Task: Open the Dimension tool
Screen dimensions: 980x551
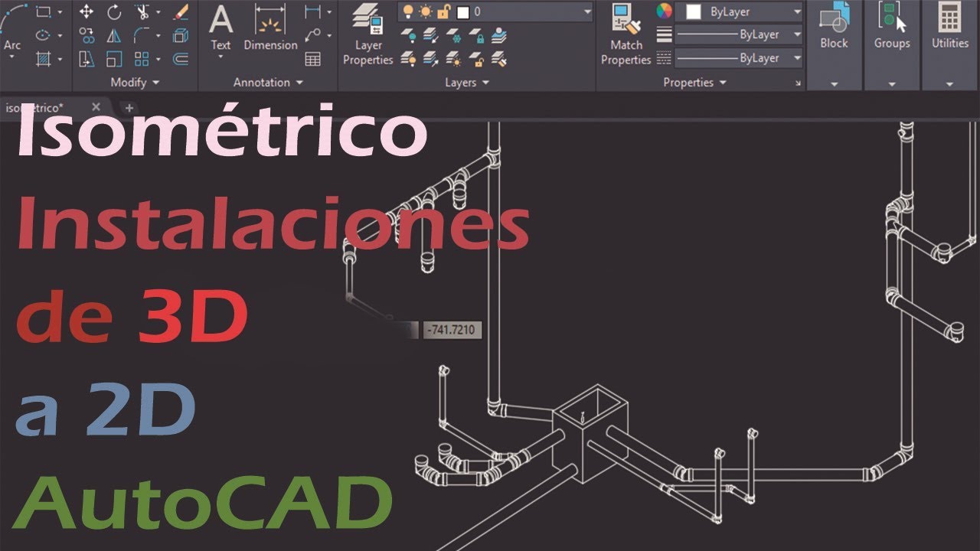Action: pyautogui.click(x=270, y=28)
